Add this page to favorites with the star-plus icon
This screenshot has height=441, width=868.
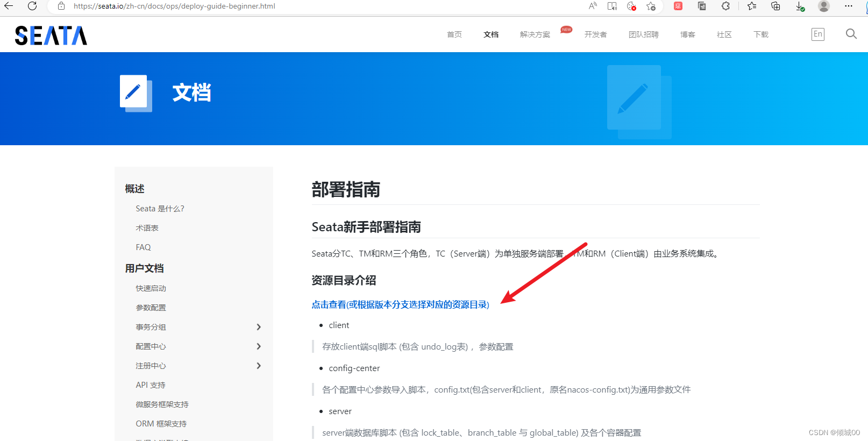(651, 6)
